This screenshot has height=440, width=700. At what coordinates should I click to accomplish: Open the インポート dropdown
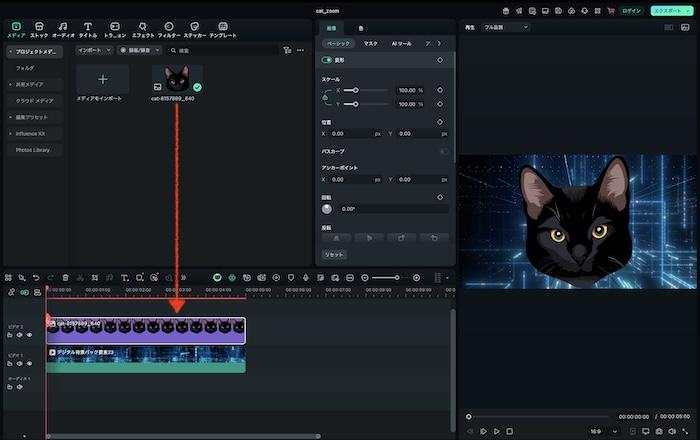[x=95, y=49]
